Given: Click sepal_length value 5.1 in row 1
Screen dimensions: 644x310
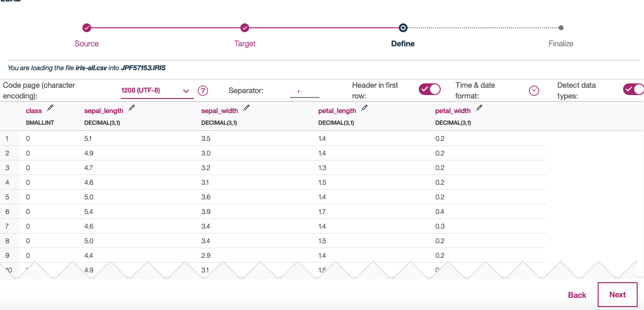Looking at the screenshot, I should click(89, 138).
